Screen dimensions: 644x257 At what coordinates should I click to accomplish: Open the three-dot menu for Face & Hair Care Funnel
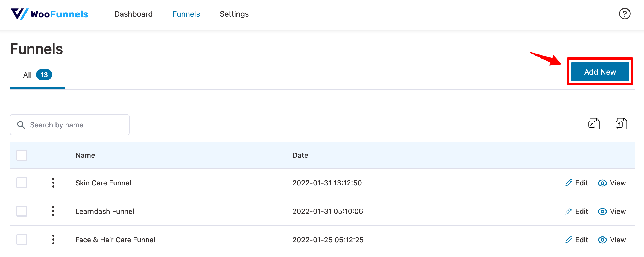pos(53,240)
